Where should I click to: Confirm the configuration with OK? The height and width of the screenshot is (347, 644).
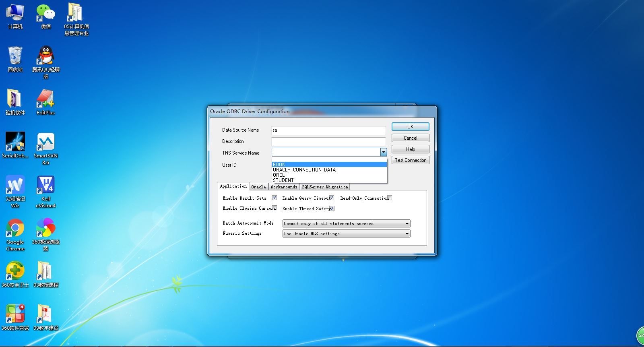click(411, 126)
